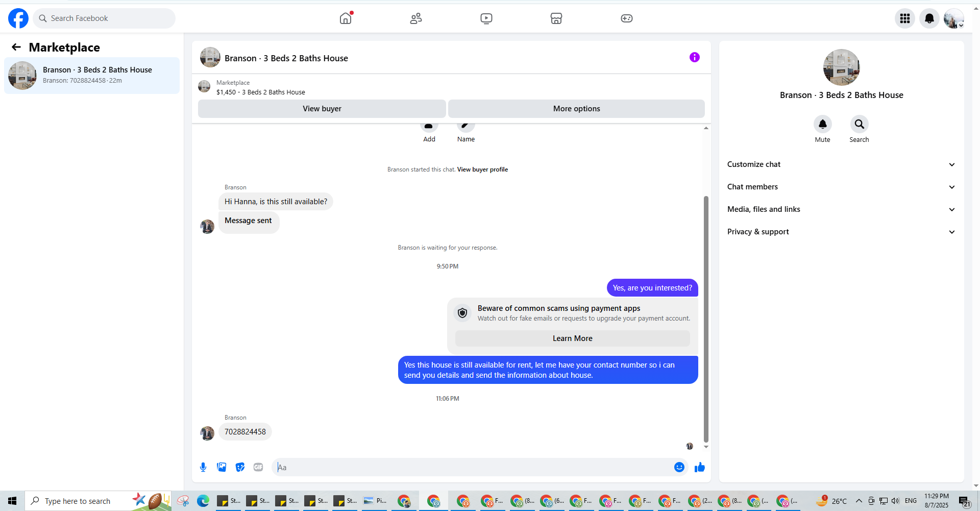Expand the Customize chat section
This screenshot has width=980, height=511.
tap(842, 164)
